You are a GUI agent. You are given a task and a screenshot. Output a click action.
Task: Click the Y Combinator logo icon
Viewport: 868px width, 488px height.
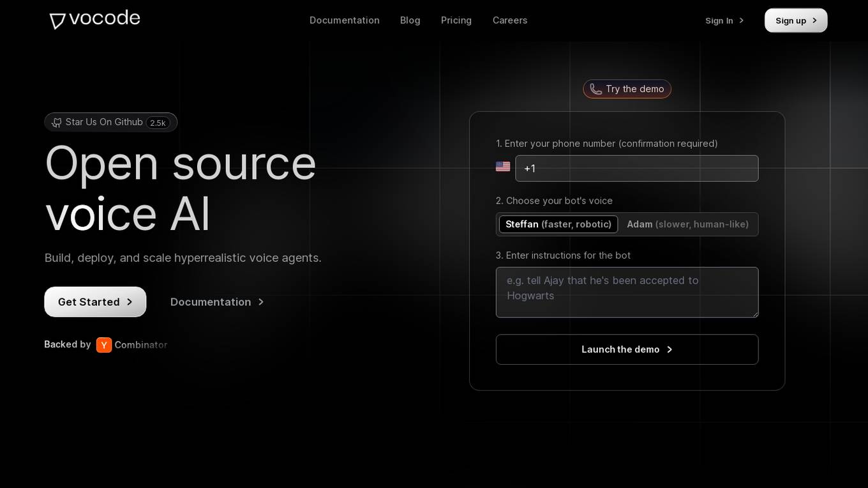tap(104, 345)
